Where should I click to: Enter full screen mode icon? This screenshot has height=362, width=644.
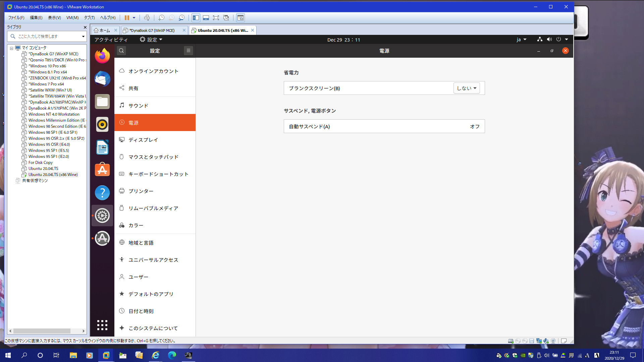point(216,18)
